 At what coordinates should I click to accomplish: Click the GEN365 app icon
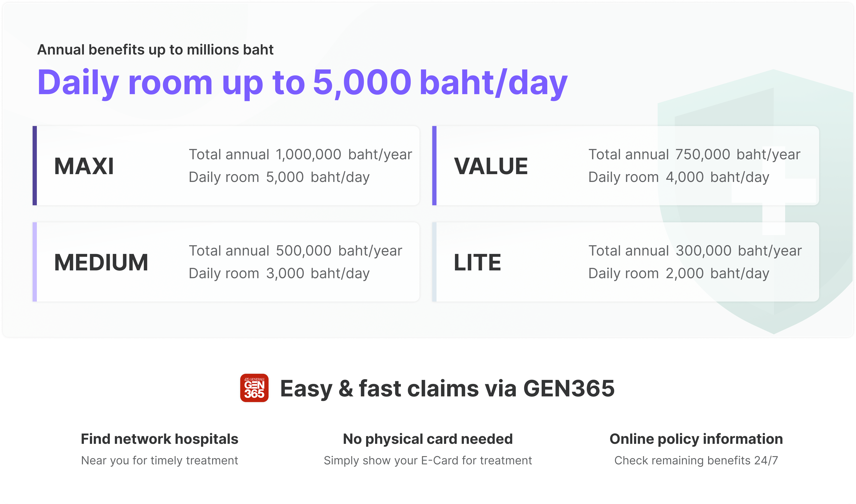pyautogui.click(x=254, y=388)
